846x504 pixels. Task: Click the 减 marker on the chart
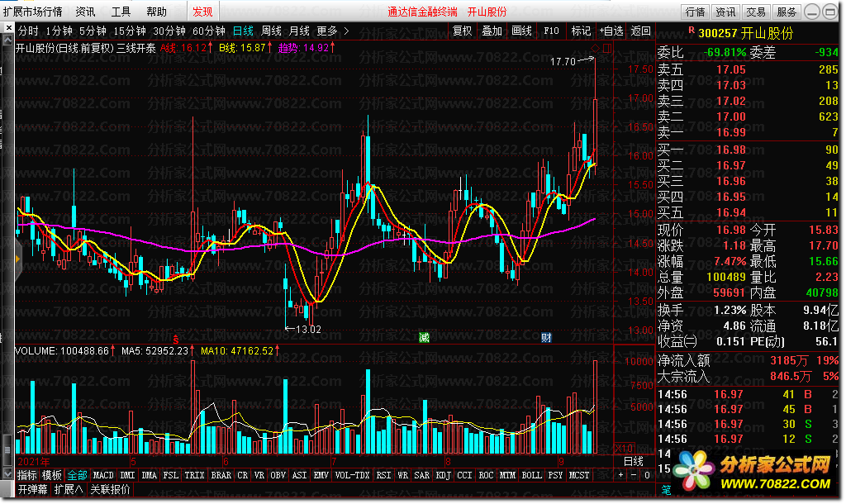(x=424, y=338)
